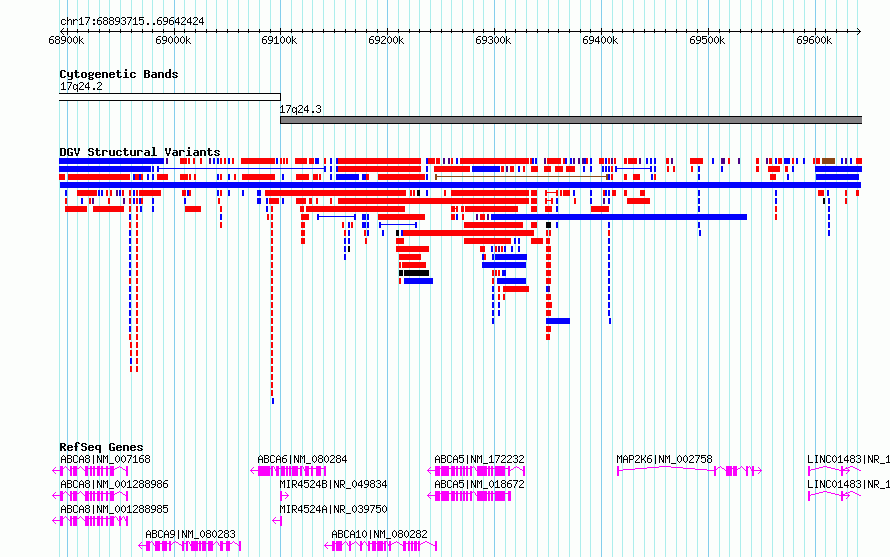Viewport: 890px width, 557px height.
Task: Select blue variant bar spanning 69300k to 69530k
Action: (x=619, y=217)
